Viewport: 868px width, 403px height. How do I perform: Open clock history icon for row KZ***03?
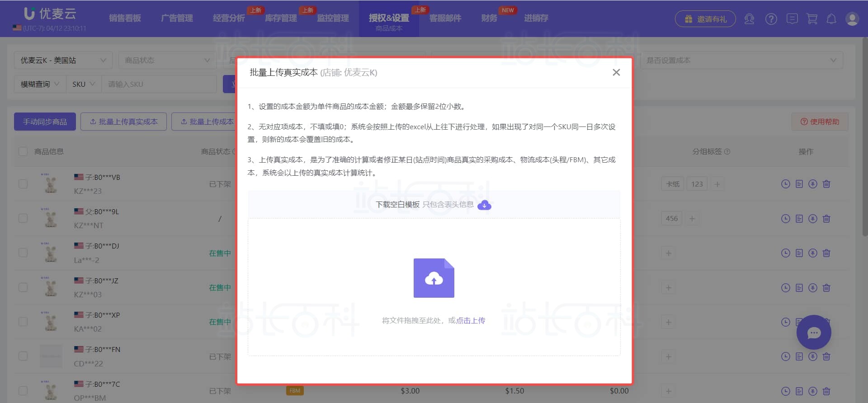(x=786, y=288)
